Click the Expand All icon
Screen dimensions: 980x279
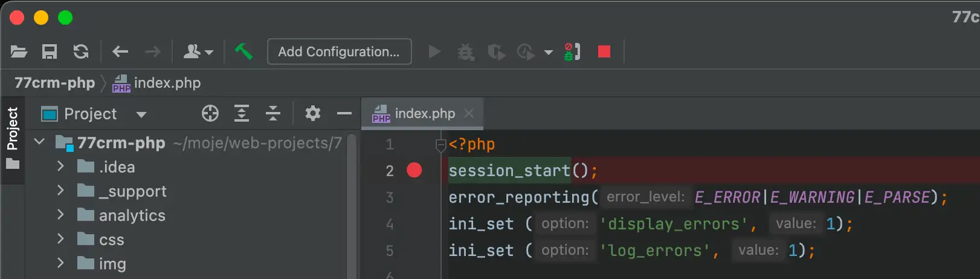click(242, 113)
